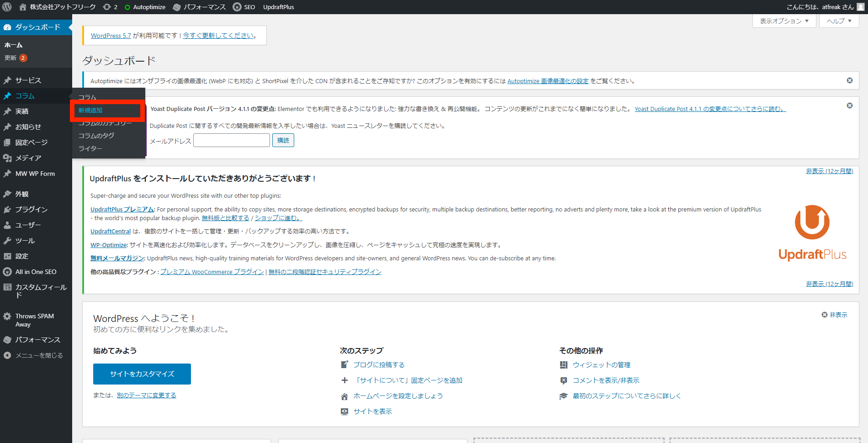Click the upper 非表示 (12ヶ月間) link
This screenshot has width=868, height=443.
[x=830, y=171]
